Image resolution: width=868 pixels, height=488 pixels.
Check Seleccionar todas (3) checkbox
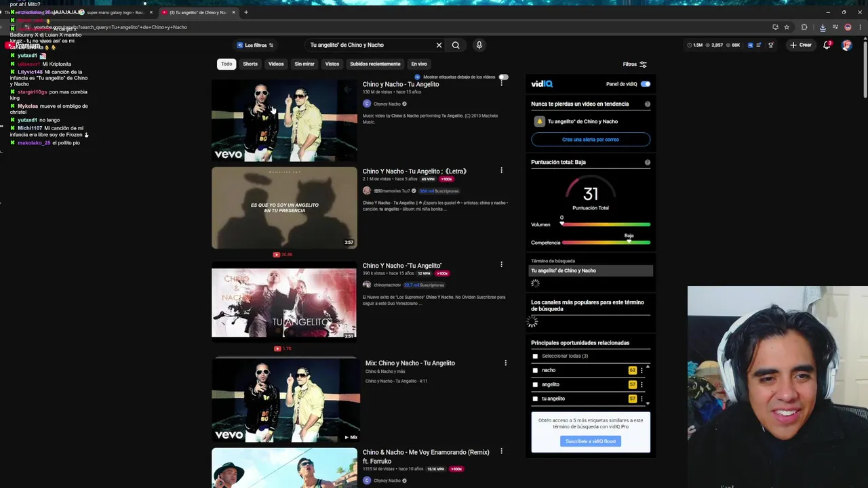point(535,357)
